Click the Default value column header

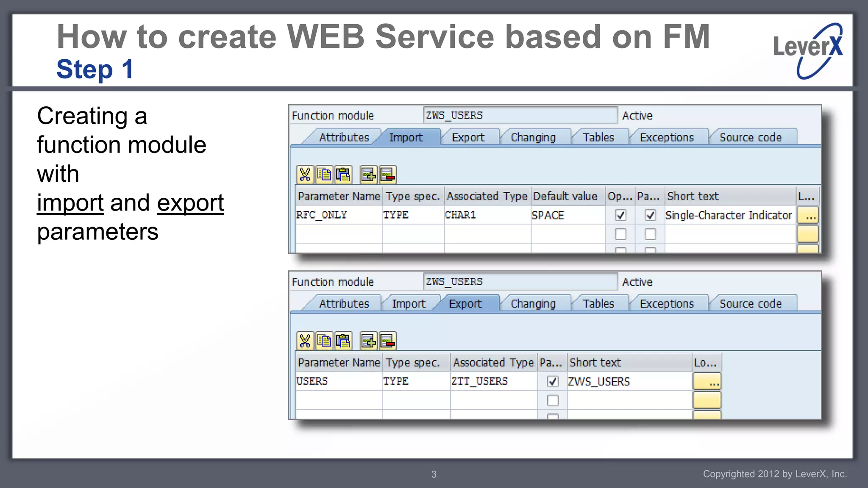click(x=568, y=196)
